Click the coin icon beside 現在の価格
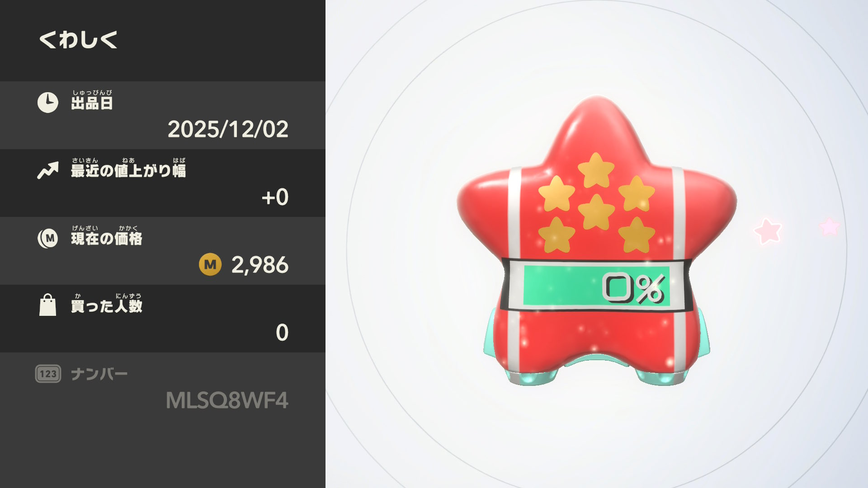 click(48, 238)
